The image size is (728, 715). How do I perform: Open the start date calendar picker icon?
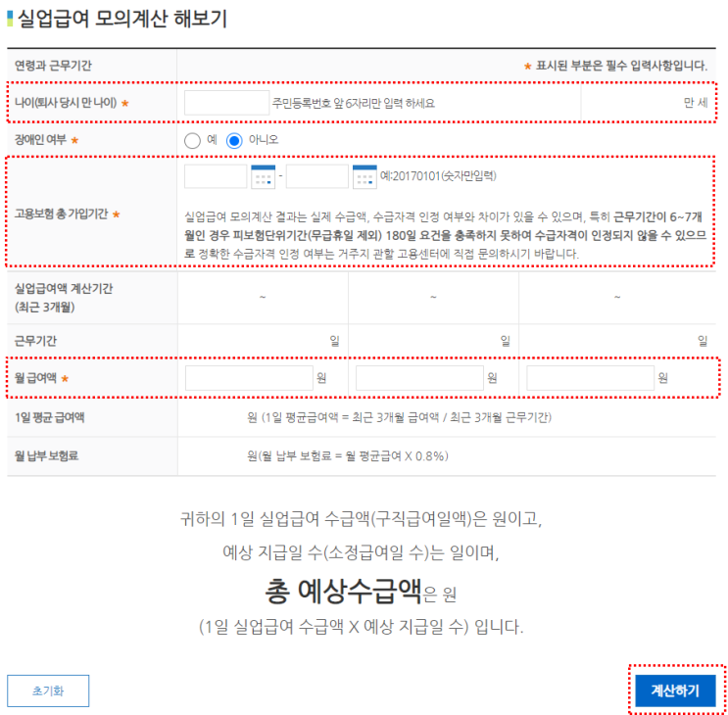(x=263, y=176)
